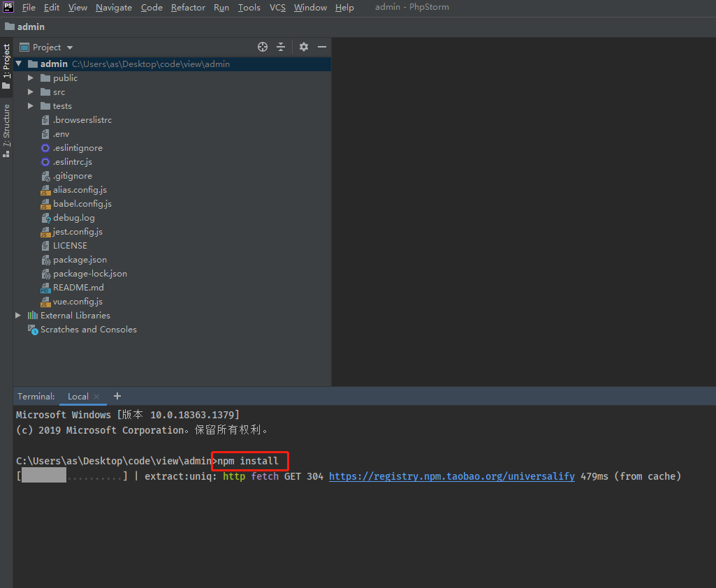Viewport: 716px width, 588px height.
Task: Click the LICENSE file icon
Action: pyautogui.click(x=45, y=246)
